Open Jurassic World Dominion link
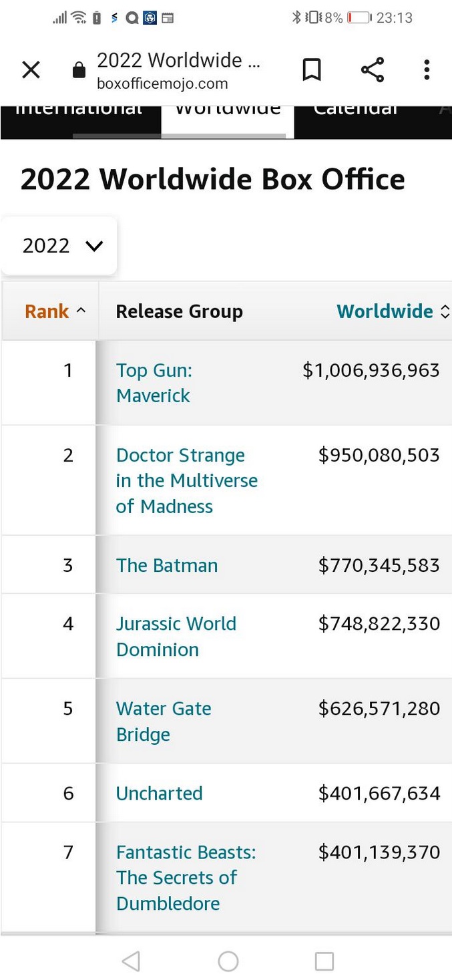 click(x=176, y=636)
